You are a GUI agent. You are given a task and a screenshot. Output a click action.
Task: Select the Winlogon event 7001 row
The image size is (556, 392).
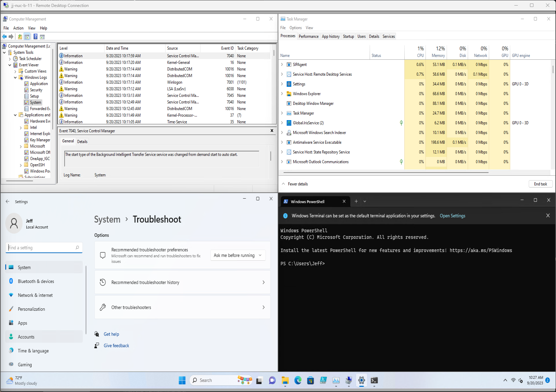(164, 82)
